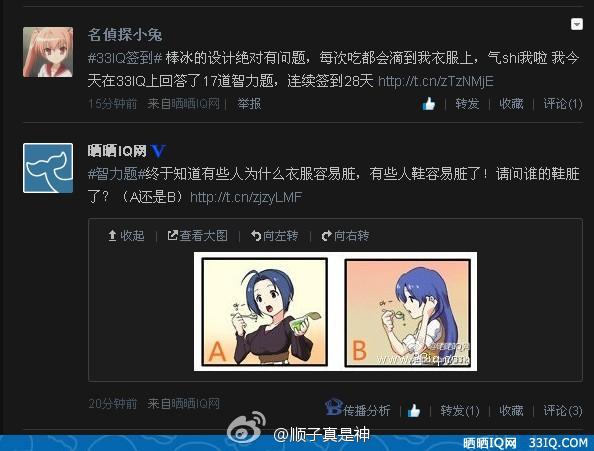Click the A and B puzzle image

click(335, 311)
